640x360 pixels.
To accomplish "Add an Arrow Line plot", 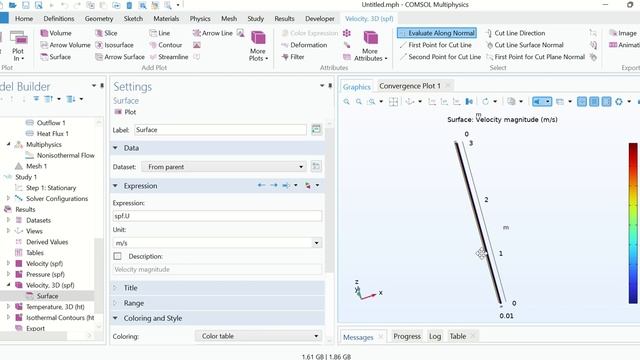I will [213, 33].
